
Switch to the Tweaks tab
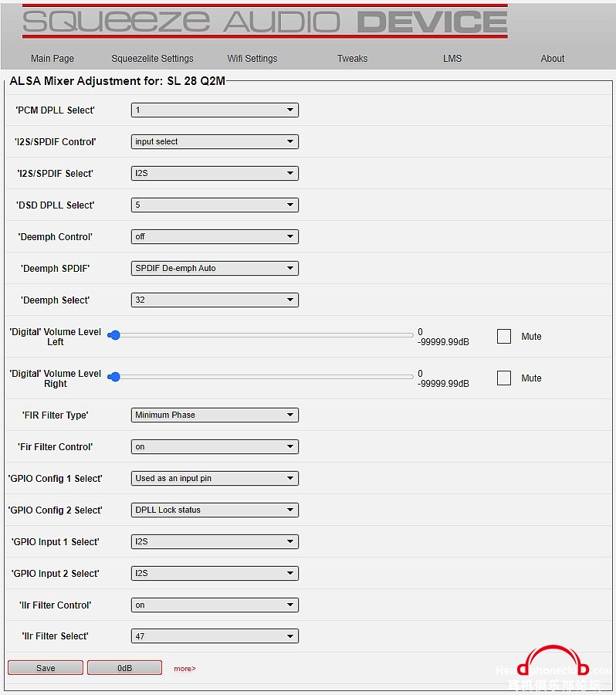pos(352,59)
